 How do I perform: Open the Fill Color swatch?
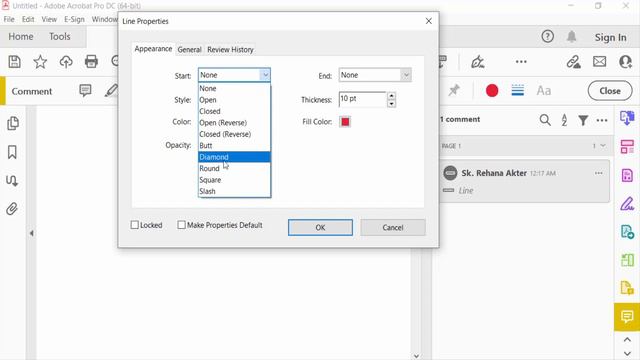(345, 122)
